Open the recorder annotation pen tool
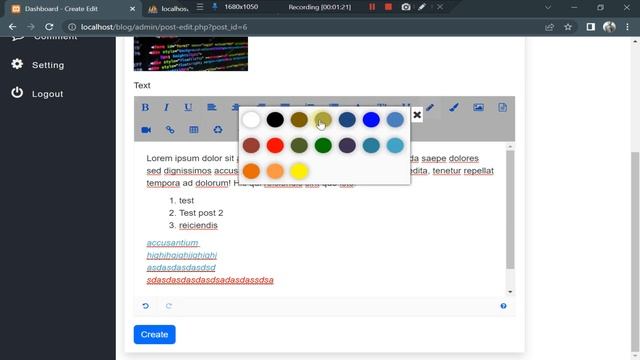640x360 pixels. point(422,7)
